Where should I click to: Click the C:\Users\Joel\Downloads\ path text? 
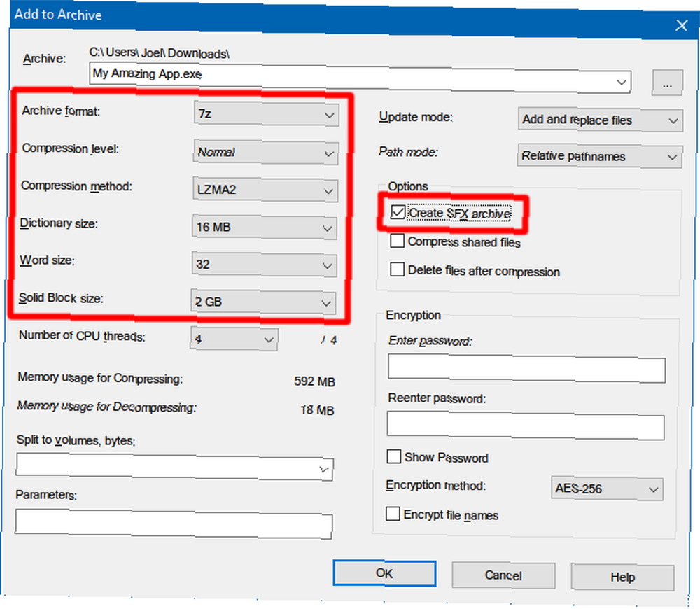160,52
